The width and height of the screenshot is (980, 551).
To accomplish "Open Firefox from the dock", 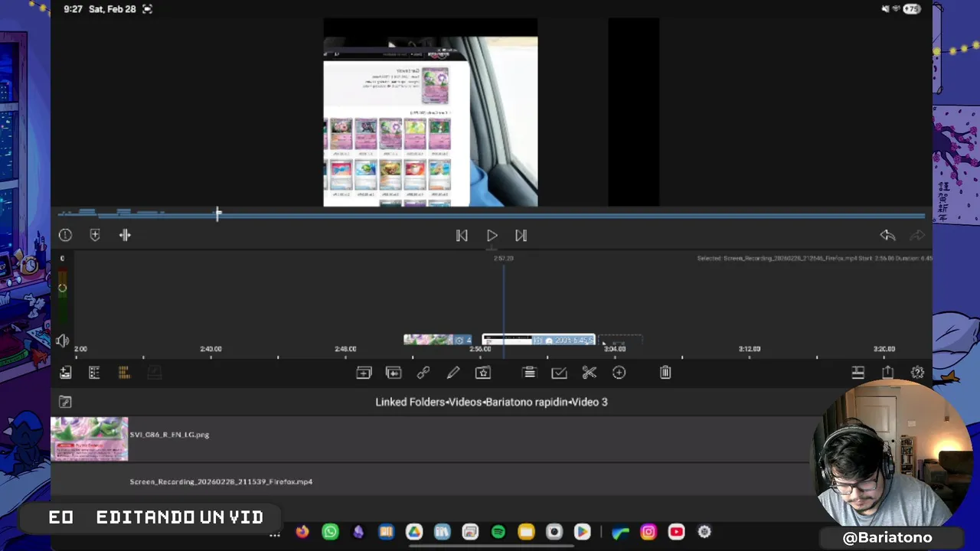I will coord(302,532).
